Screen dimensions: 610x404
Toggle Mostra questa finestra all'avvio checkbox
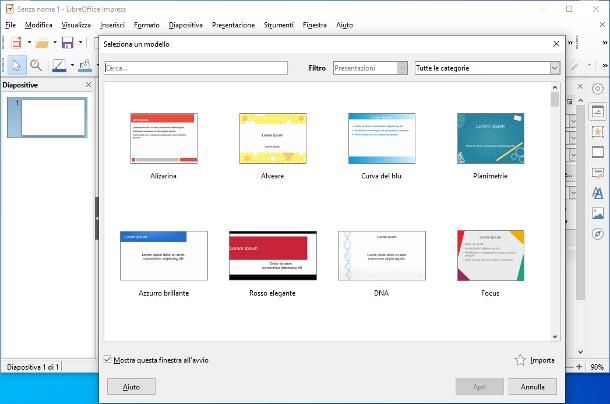coord(108,359)
